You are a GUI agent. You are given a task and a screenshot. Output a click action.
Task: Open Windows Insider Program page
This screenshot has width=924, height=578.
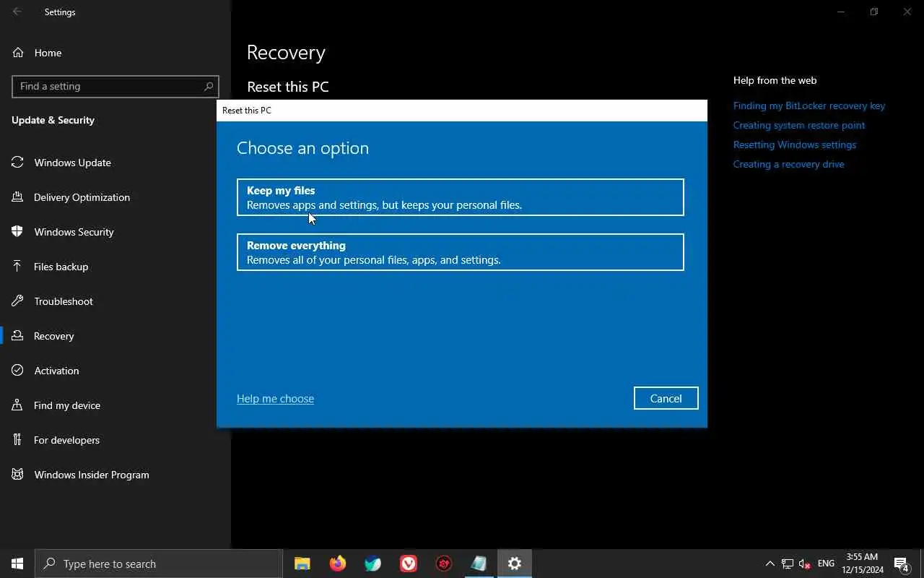coord(115,475)
